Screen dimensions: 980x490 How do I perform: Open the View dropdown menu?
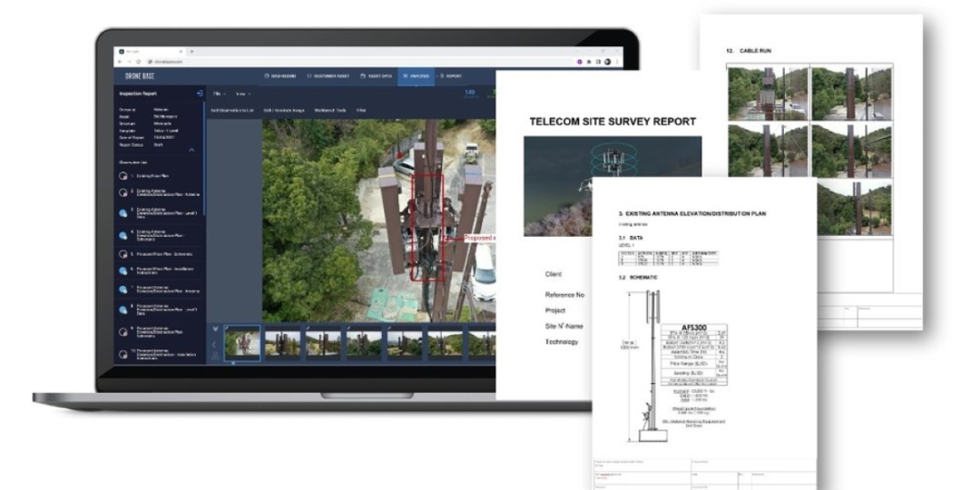tap(242, 93)
